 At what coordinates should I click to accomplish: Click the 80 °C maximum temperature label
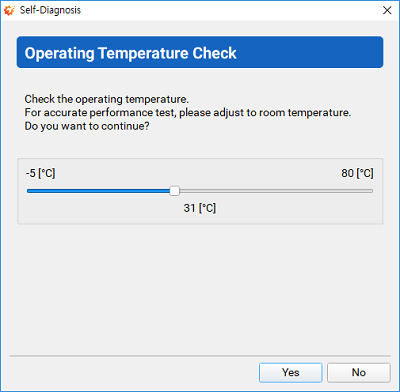(357, 173)
